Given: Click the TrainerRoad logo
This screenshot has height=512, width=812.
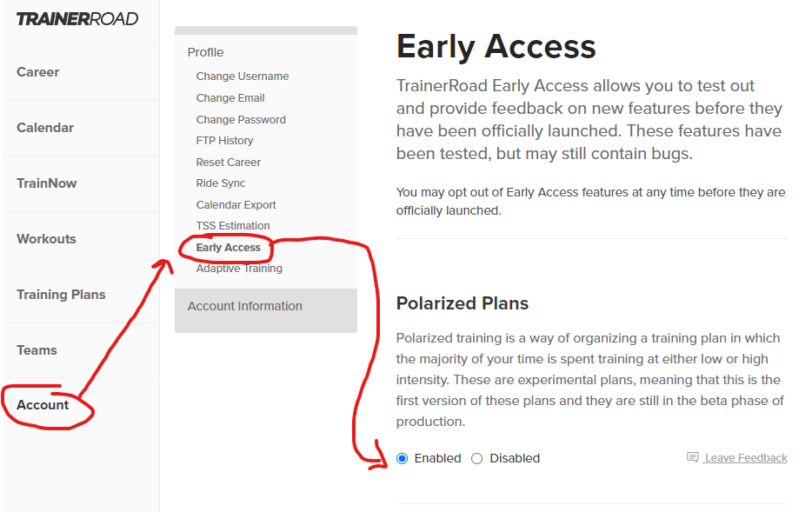Looking at the screenshot, I should coord(77,18).
